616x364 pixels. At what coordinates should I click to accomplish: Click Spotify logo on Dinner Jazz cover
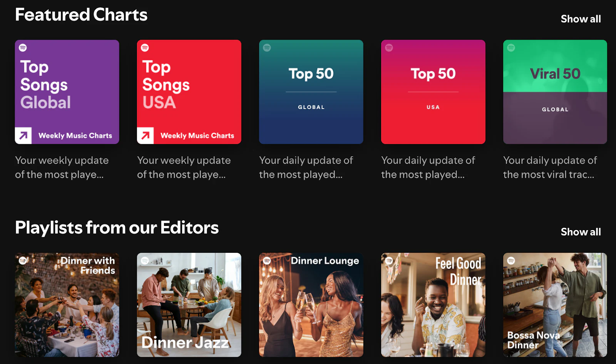145,260
